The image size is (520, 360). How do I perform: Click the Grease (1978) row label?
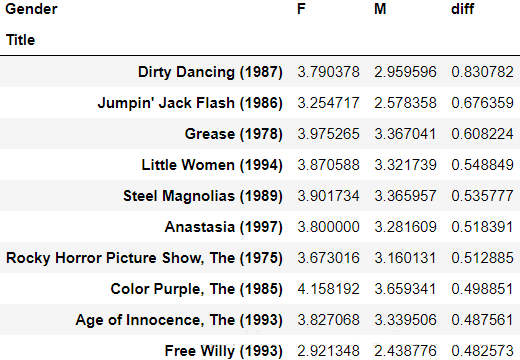click(x=234, y=134)
